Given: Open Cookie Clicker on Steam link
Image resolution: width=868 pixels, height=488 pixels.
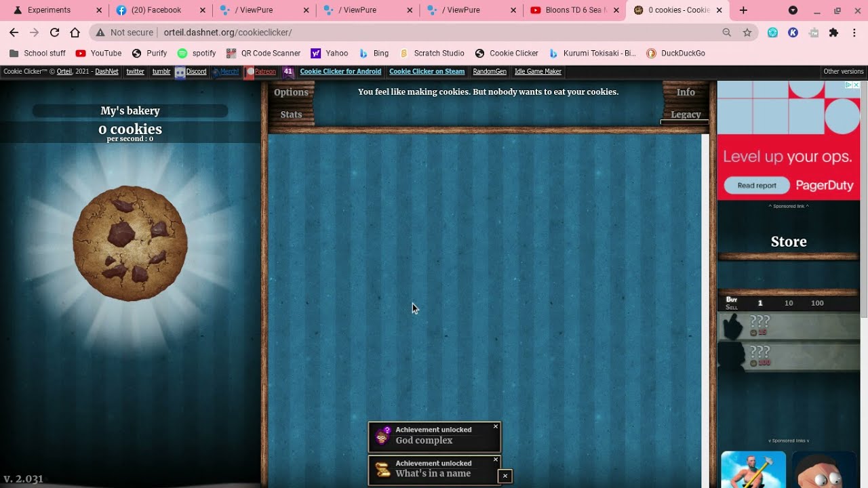Looking at the screenshot, I should (x=427, y=72).
